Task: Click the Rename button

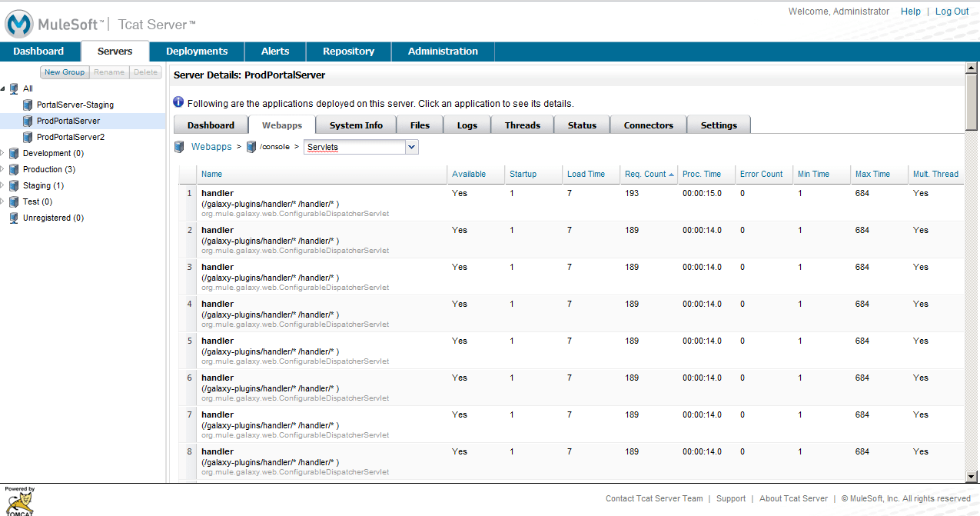Action: click(109, 72)
